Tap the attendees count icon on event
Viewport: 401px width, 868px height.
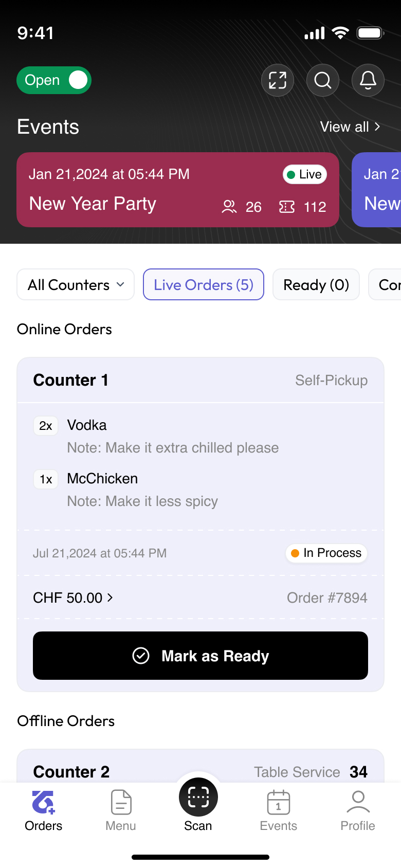point(229,207)
